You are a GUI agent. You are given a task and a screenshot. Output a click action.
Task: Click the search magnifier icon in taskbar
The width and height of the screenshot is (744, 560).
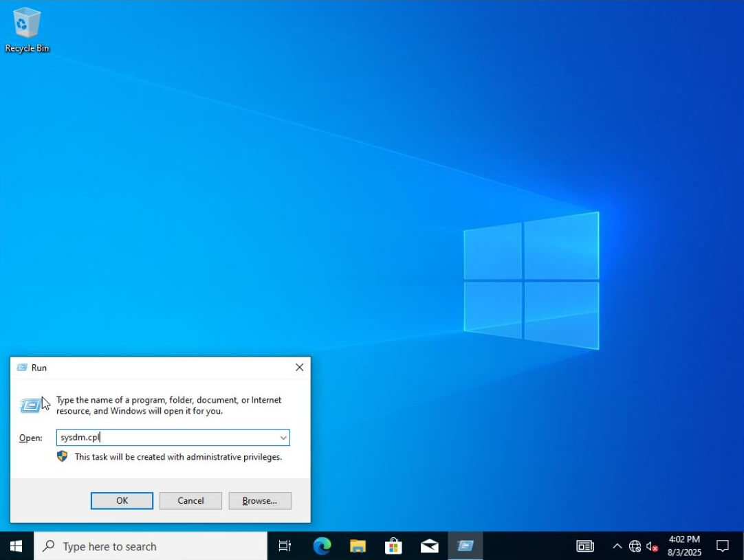[x=48, y=546]
